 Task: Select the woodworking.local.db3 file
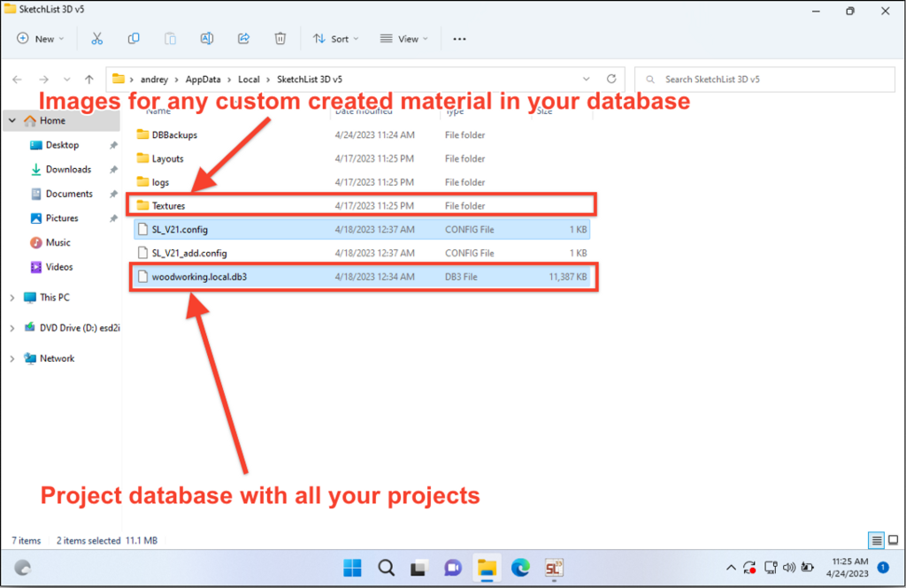coord(362,277)
